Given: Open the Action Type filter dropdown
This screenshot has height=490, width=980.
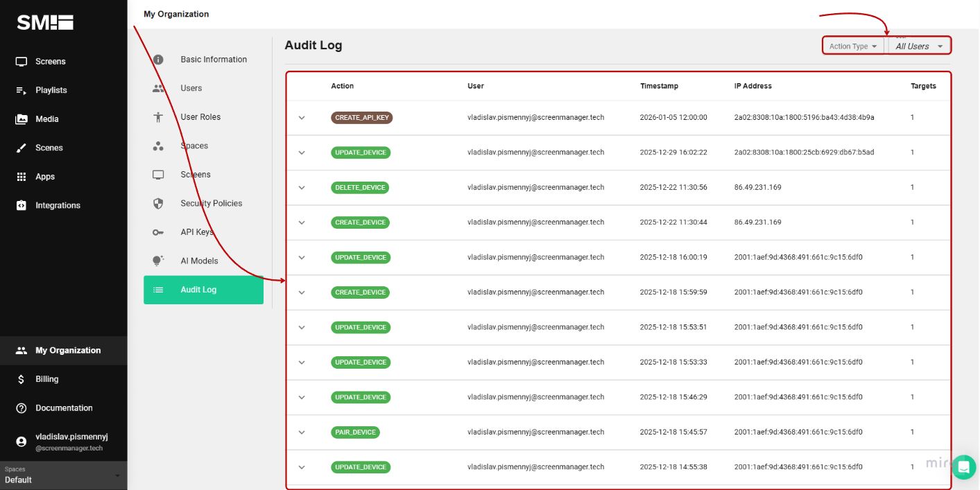Looking at the screenshot, I should (852, 45).
